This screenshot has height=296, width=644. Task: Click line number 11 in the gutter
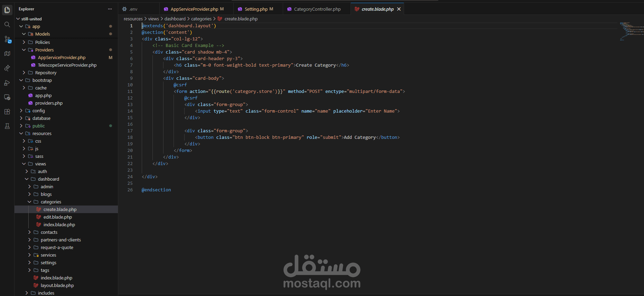[x=130, y=91]
